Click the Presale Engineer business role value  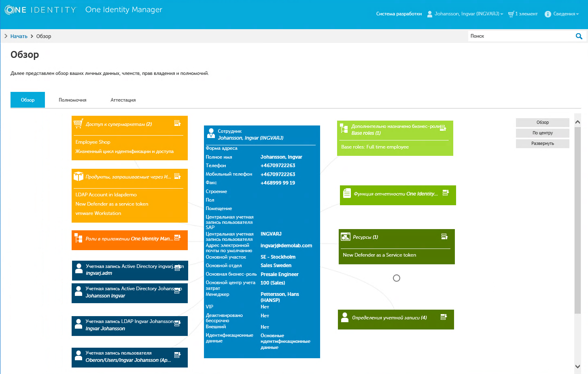point(280,274)
